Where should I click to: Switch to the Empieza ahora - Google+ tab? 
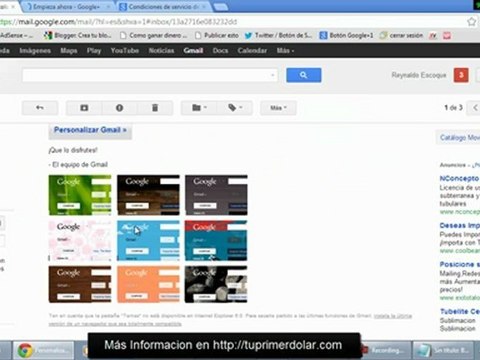tap(66, 7)
